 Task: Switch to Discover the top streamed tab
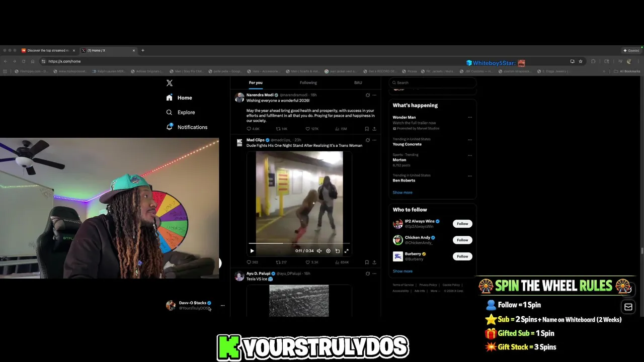[x=48, y=50]
